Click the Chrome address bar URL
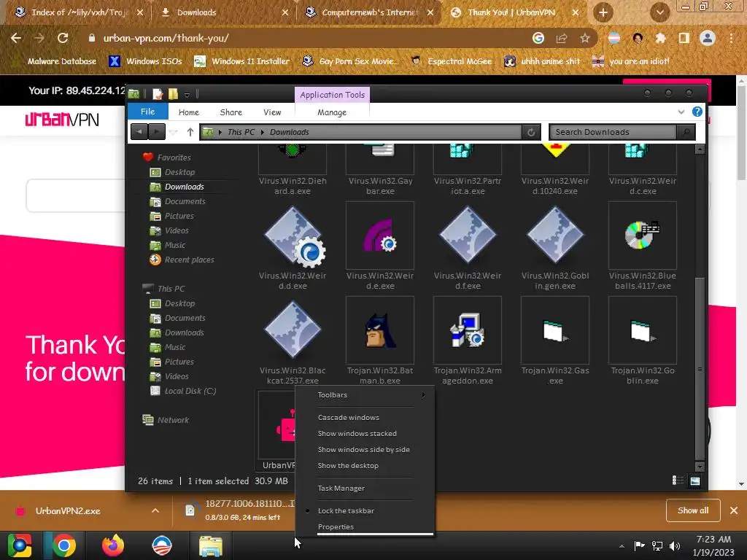 pos(166,38)
